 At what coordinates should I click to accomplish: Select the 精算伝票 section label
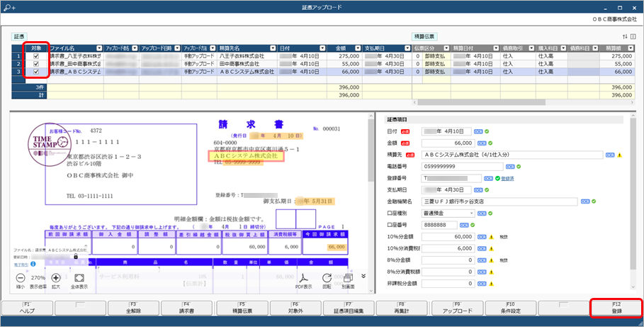pyautogui.click(x=424, y=37)
